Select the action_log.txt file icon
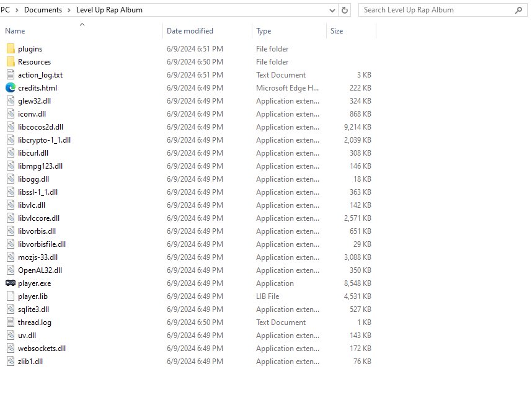532x400 pixels. tap(11, 75)
